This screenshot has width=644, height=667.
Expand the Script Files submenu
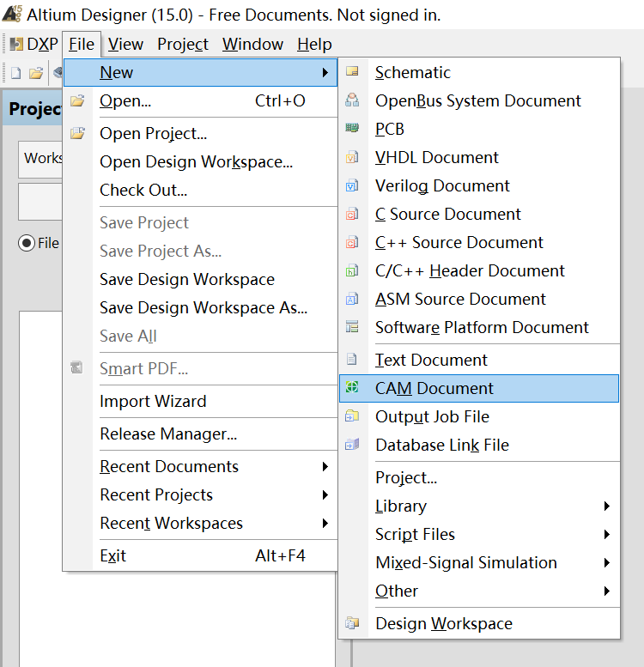coord(607,534)
